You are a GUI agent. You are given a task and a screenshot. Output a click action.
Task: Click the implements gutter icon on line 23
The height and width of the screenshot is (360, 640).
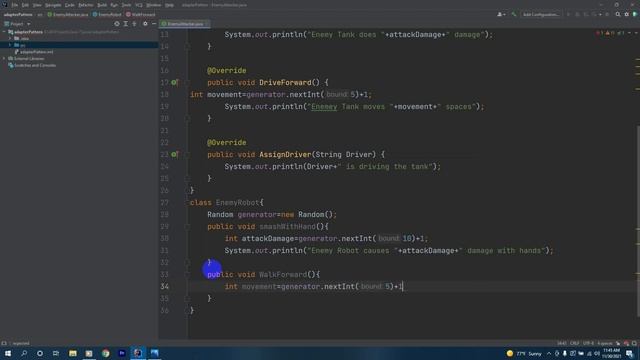(x=174, y=155)
